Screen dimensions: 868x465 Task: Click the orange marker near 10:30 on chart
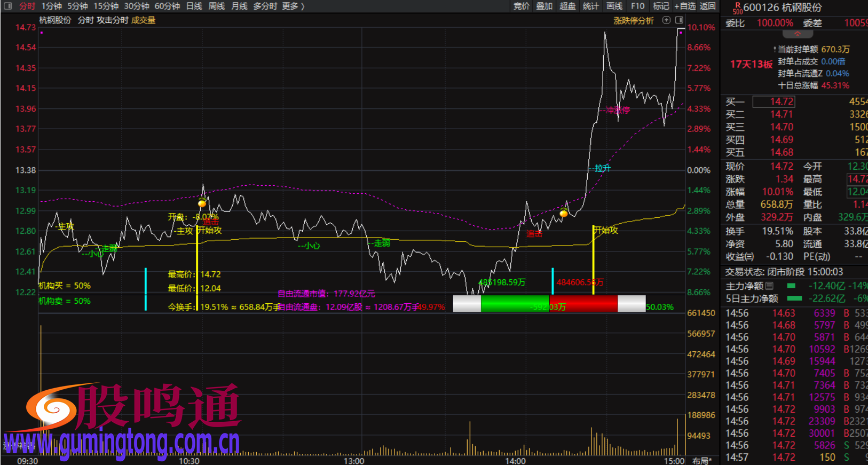click(x=202, y=203)
